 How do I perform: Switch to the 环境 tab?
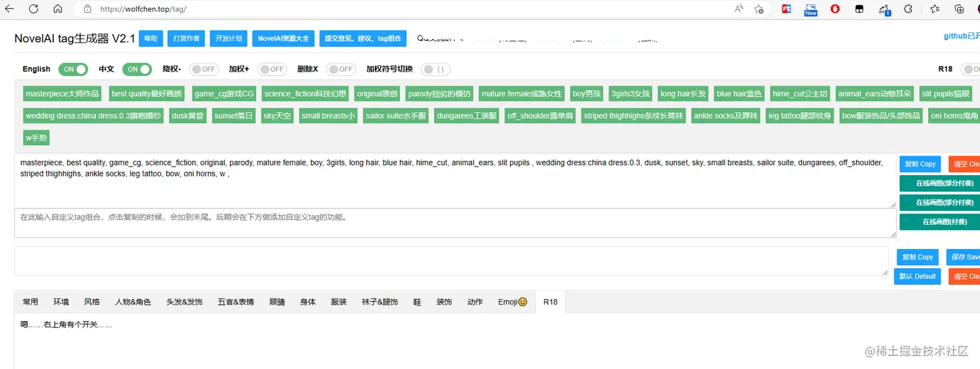(61, 302)
